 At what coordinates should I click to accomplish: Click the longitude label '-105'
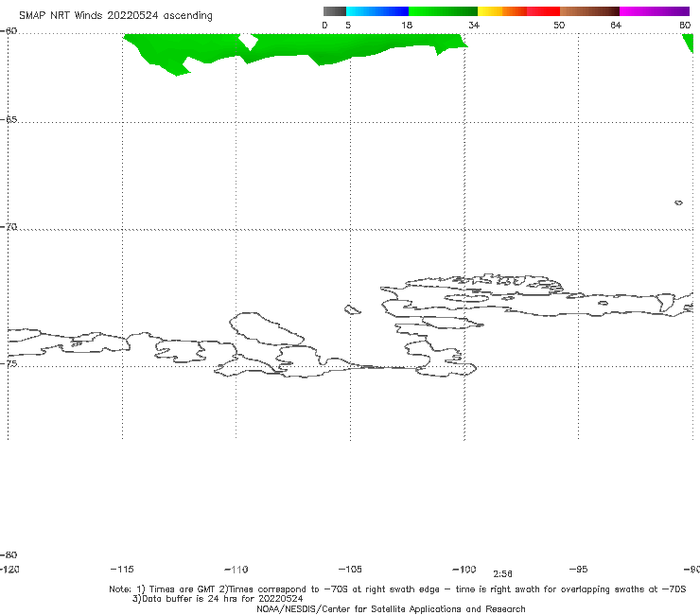350,569
